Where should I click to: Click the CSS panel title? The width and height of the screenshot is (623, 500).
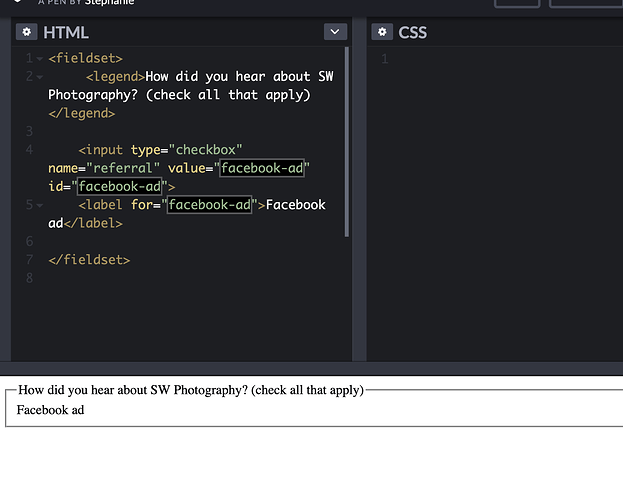[412, 32]
